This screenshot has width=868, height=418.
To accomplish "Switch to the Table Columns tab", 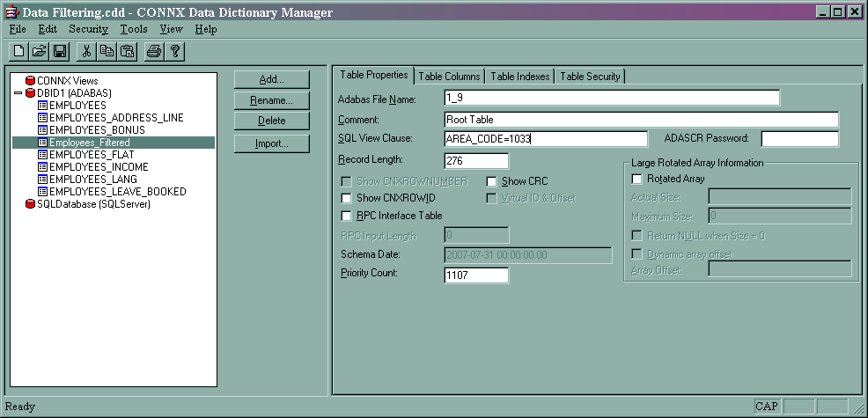I will tap(449, 77).
